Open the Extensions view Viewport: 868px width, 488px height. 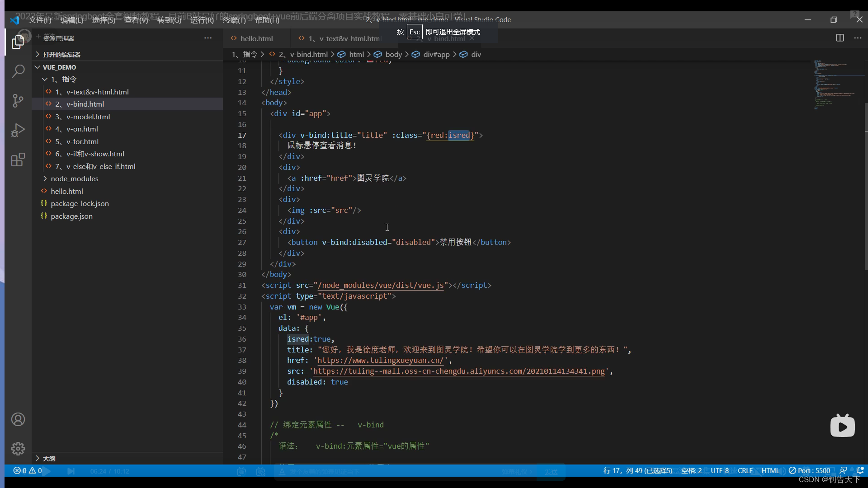[18, 160]
